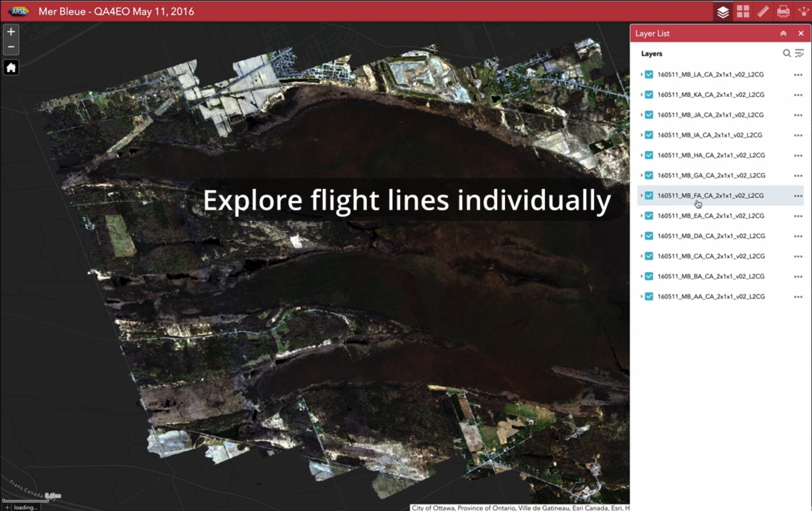This screenshot has height=511, width=812.
Task: Expand the 160511_MB_HA layer arrow
Action: pyautogui.click(x=641, y=155)
